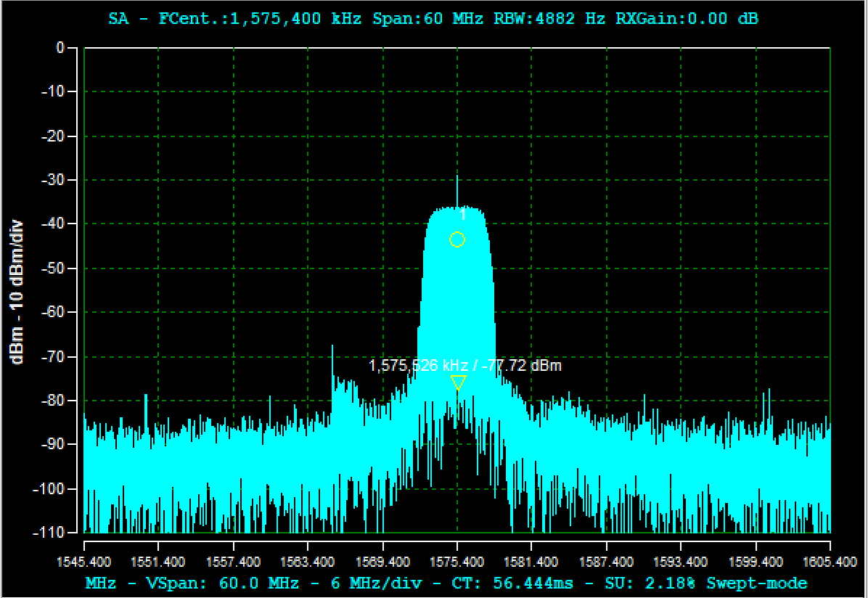Click the 0 dBm level label
This screenshot has width=868, height=598.
60,48
